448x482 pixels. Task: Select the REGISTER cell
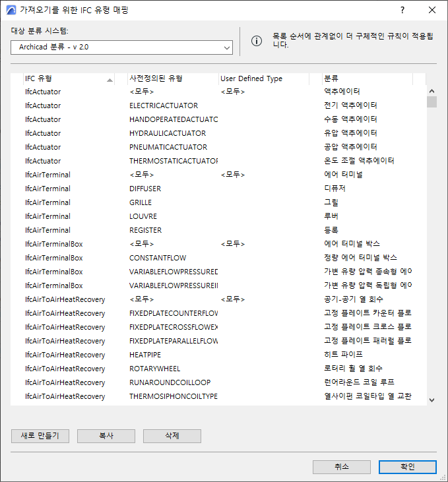click(x=145, y=230)
